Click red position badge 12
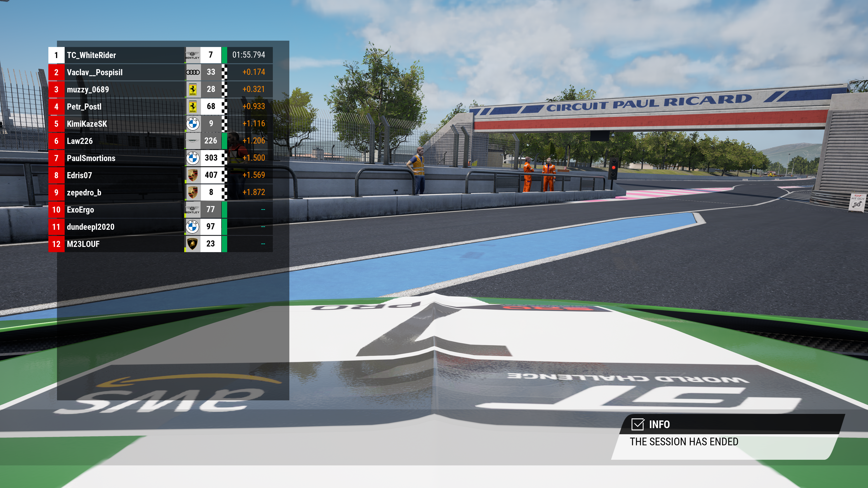 (x=56, y=244)
